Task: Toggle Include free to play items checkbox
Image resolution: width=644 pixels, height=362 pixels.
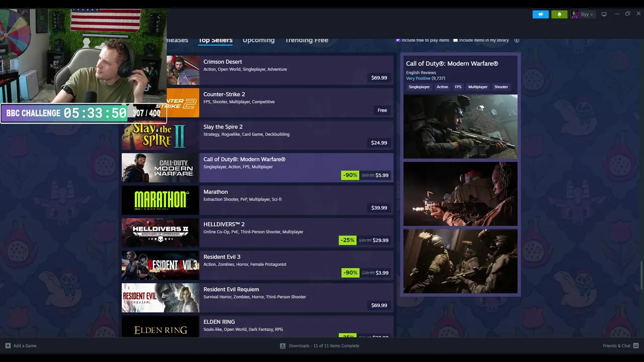Action: [x=398, y=40]
